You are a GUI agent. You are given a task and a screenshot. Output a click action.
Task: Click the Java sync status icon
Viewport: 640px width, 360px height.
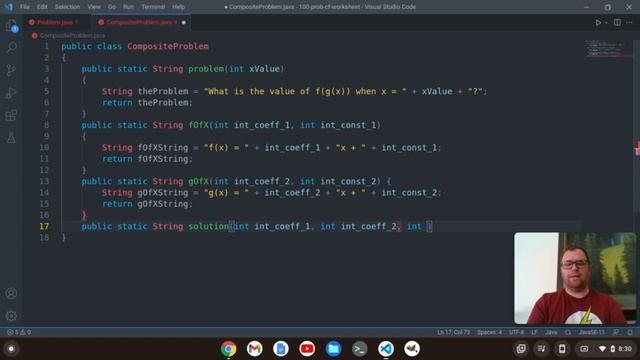pos(568,332)
